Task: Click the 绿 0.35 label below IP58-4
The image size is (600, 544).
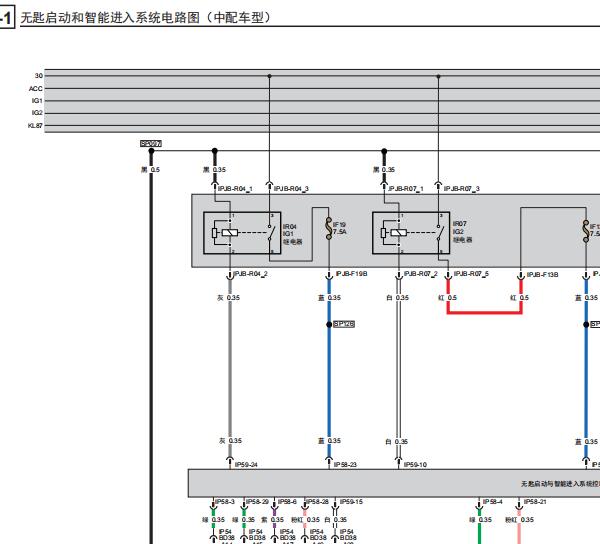Action: click(481, 520)
